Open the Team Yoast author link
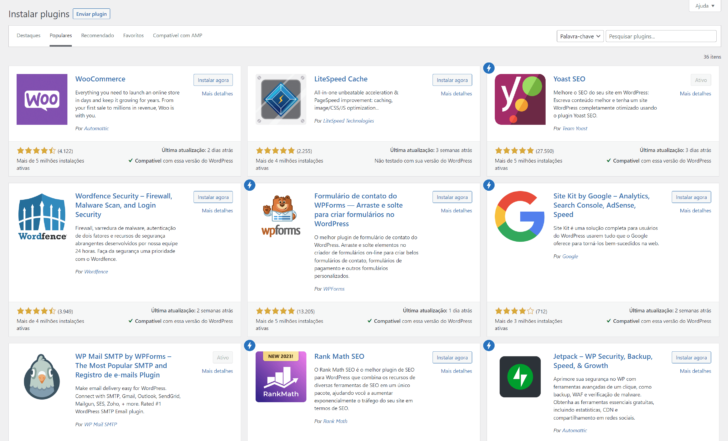728x441 pixels. click(575, 128)
